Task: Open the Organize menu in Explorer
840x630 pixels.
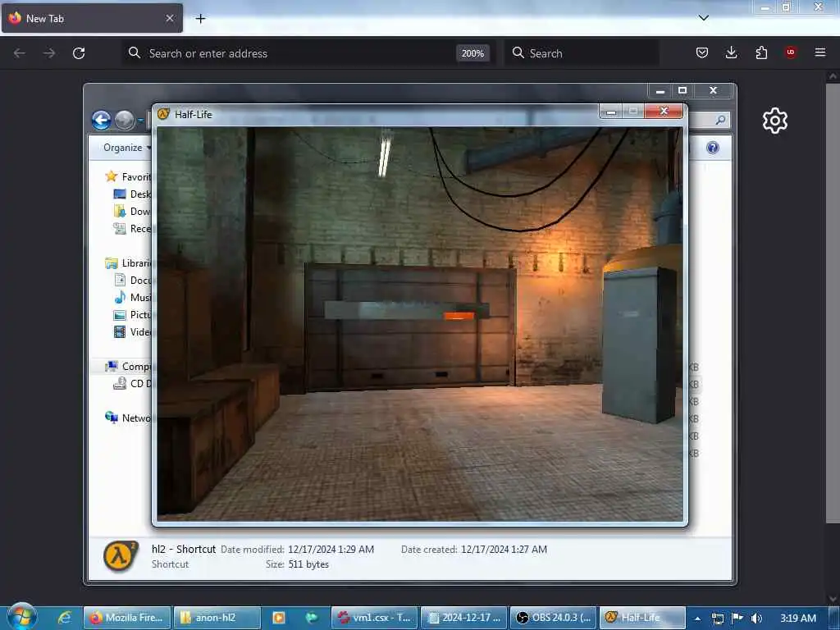Action: pyautogui.click(x=127, y=148)
